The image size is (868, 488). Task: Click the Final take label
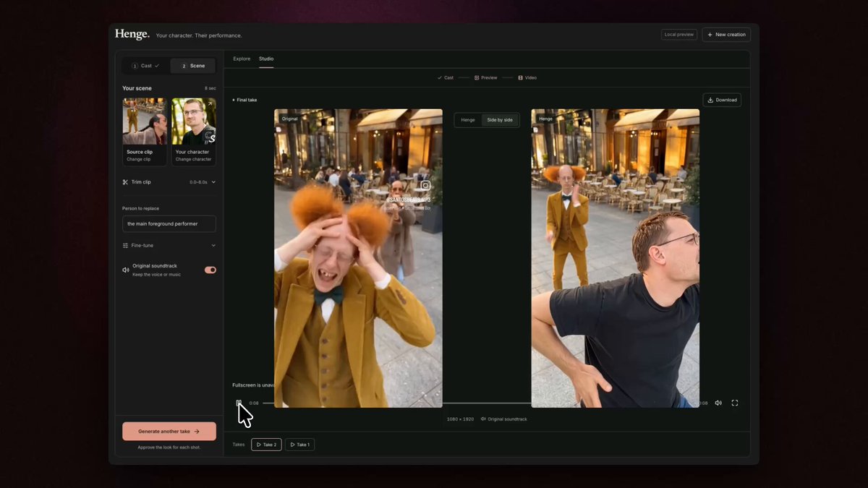point(247,100)
